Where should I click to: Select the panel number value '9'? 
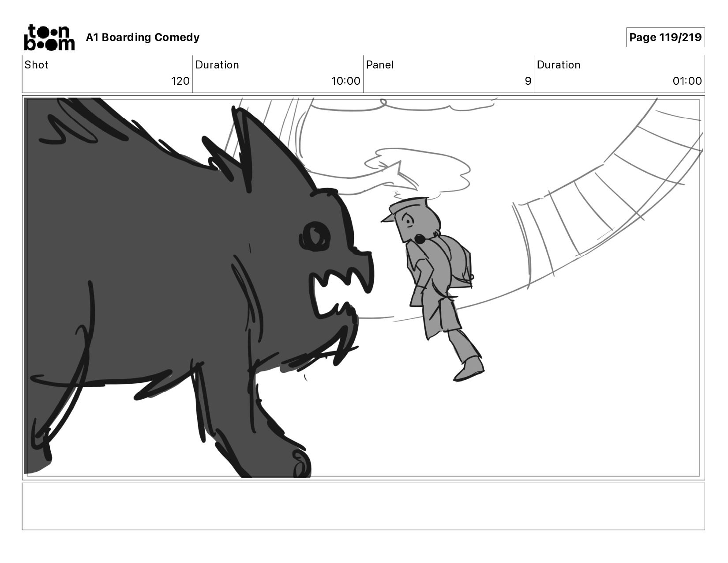(x=528, y=81)
